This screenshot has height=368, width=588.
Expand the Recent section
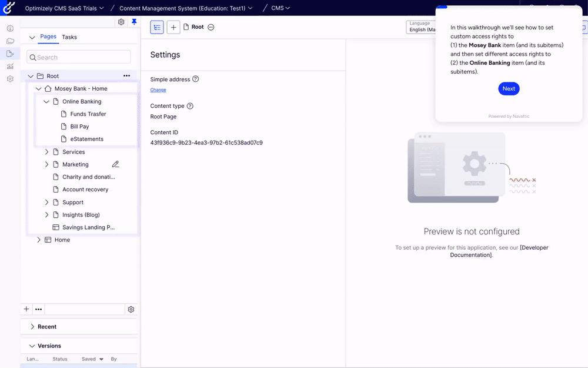32,327
